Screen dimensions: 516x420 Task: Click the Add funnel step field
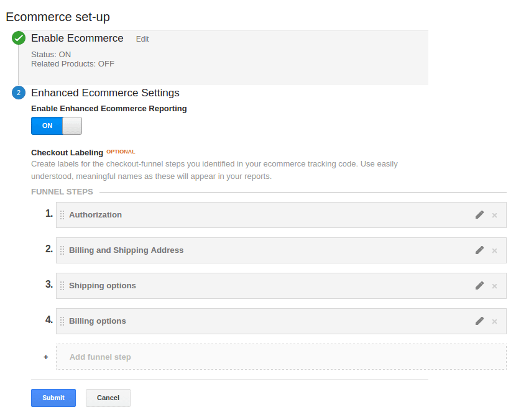281,357
